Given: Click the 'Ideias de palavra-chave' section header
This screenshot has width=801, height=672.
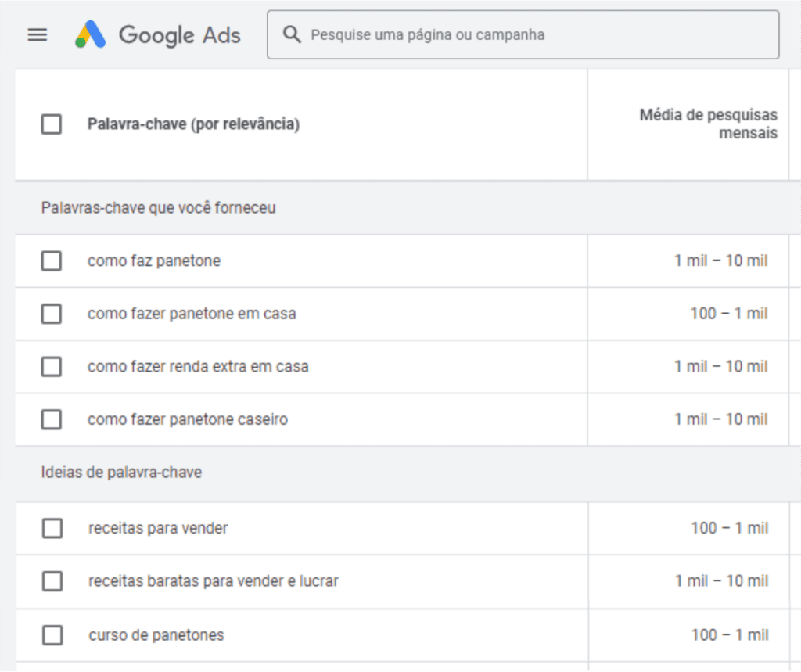Looking at the screenshot, I should tap(121, 473).
